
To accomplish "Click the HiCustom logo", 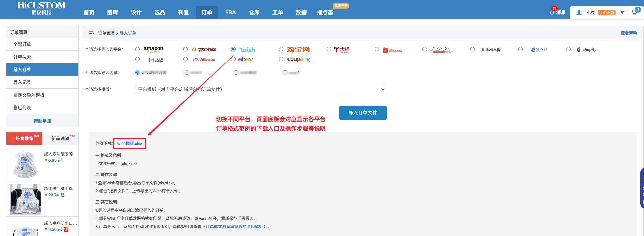I will 41,9.
